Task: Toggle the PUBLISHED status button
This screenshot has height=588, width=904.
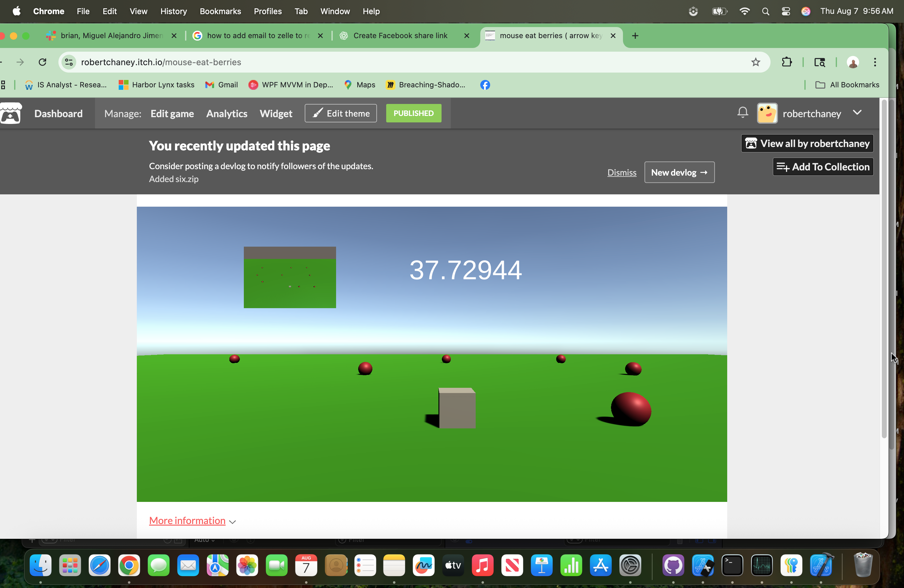Action: point(413,113)
